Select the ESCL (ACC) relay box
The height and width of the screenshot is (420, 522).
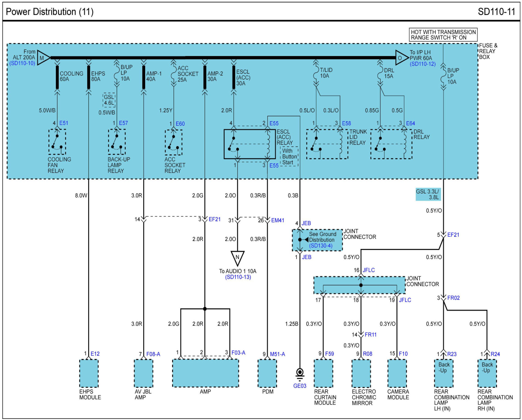click(250, 144)
